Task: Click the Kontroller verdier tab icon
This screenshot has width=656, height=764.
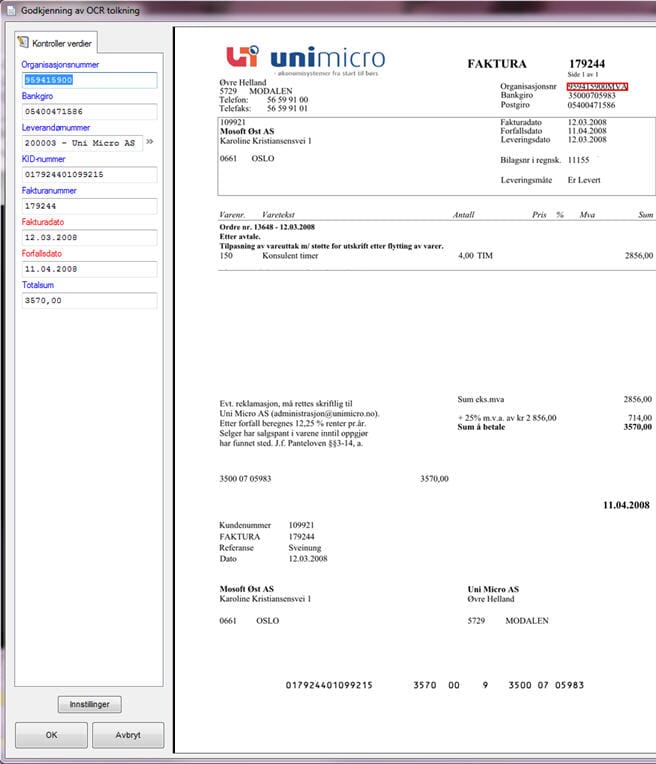Action: pyautogui.click(x=23, y=44)
